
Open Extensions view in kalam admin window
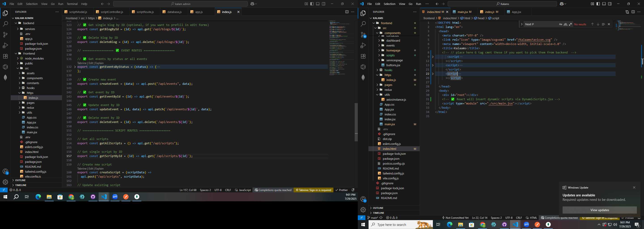click(5, 56)
